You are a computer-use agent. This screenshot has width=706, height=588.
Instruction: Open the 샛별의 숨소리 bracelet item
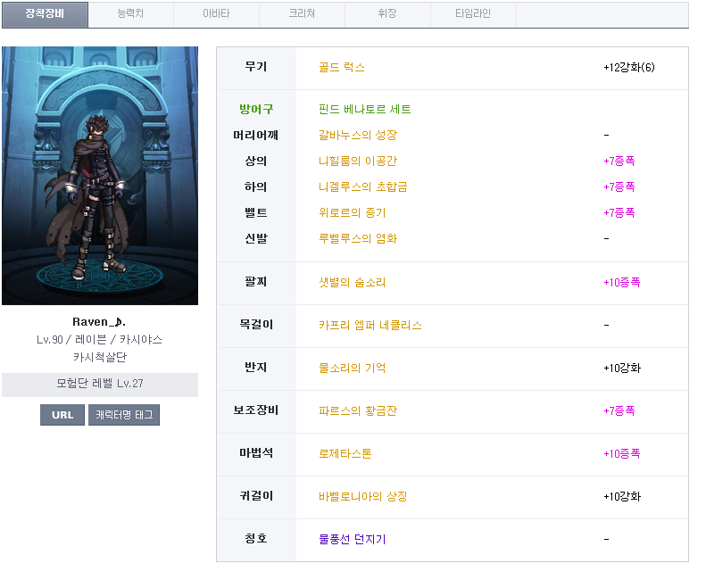pyautogui.click(x=353, y=283)
